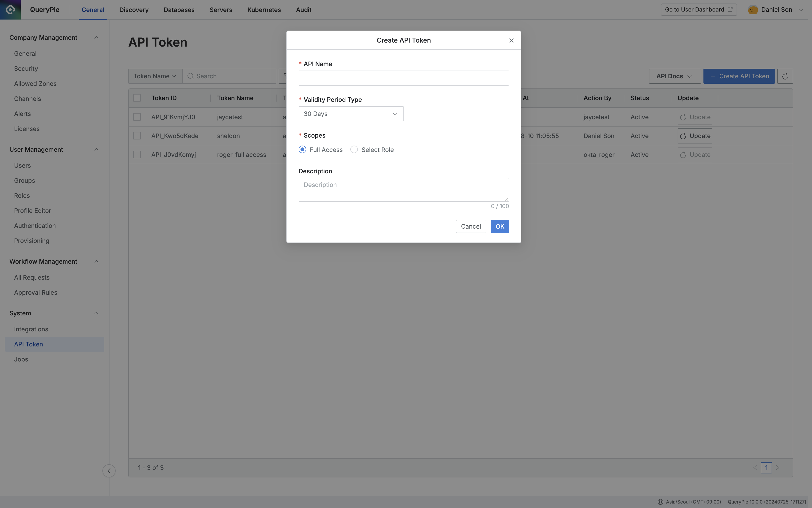
Task: Switch to the Discovery tab
Action: (134, 10)
